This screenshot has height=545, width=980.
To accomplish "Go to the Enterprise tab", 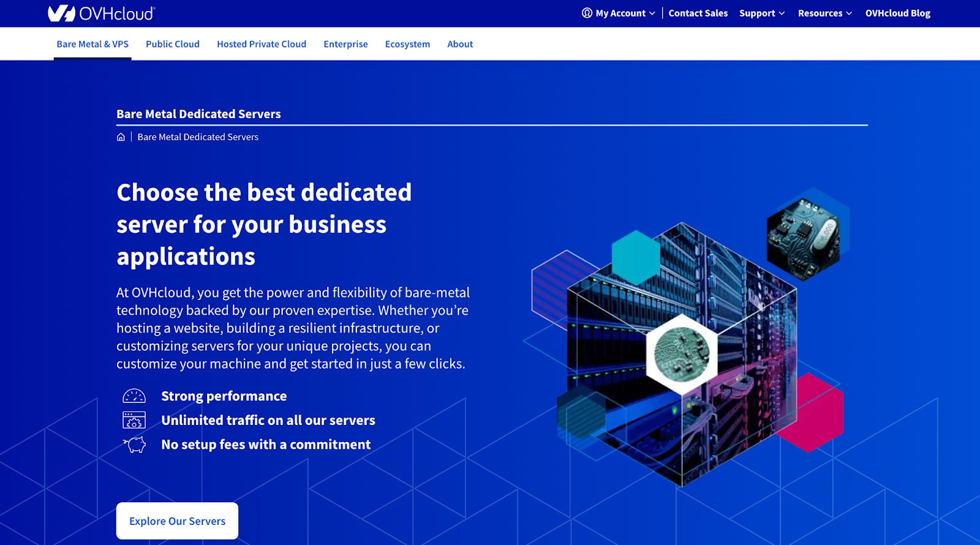I will [345, 44].
